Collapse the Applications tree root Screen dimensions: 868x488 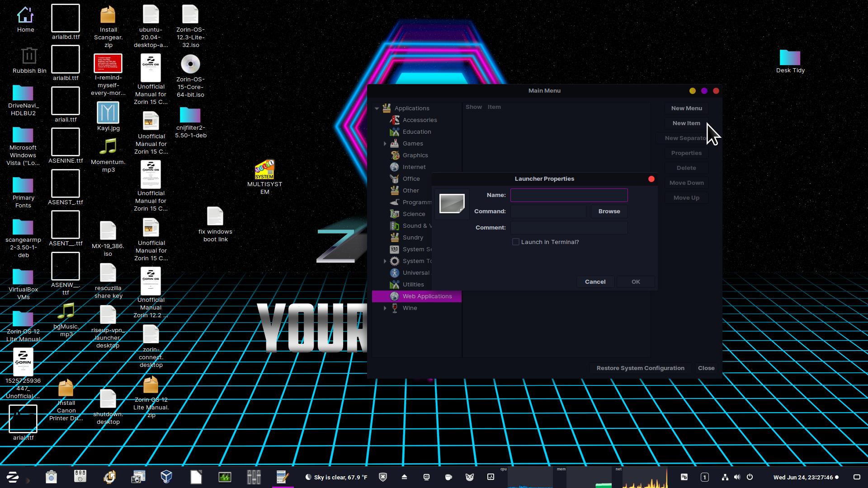[x=377, y=108]
